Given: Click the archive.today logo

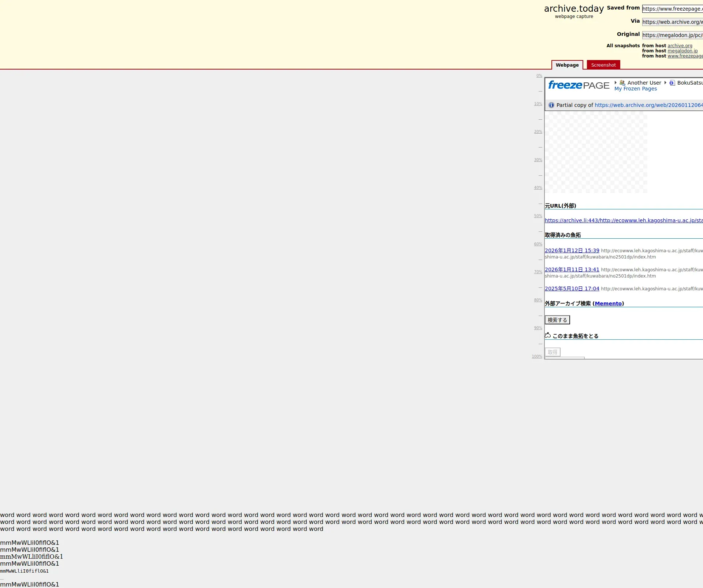Looking at the screenshot, I should 574,9.
